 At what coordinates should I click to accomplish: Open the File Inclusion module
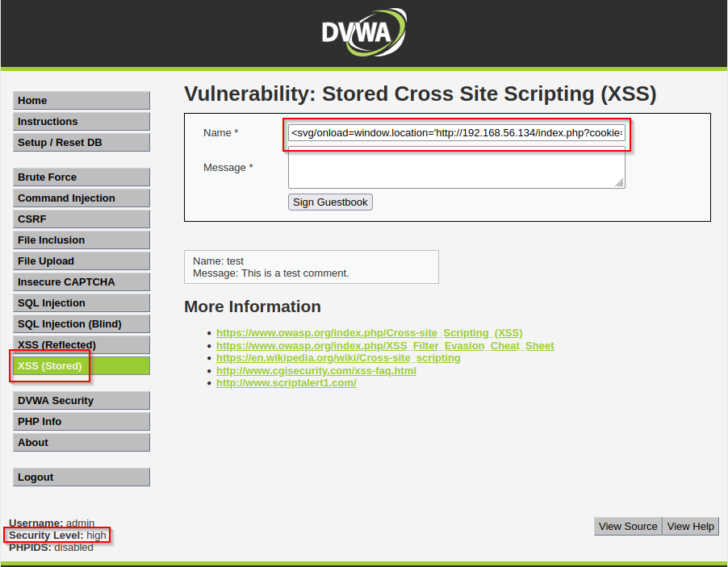82,240
